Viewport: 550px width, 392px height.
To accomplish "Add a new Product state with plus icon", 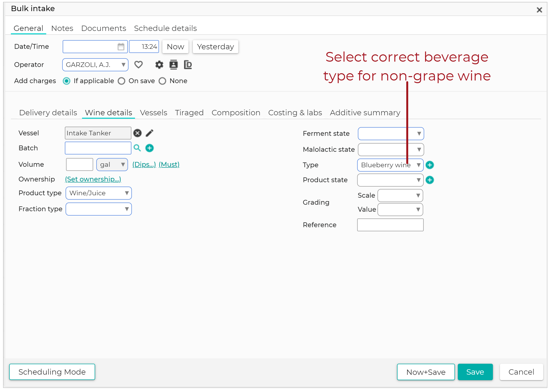I will (430, 180).
